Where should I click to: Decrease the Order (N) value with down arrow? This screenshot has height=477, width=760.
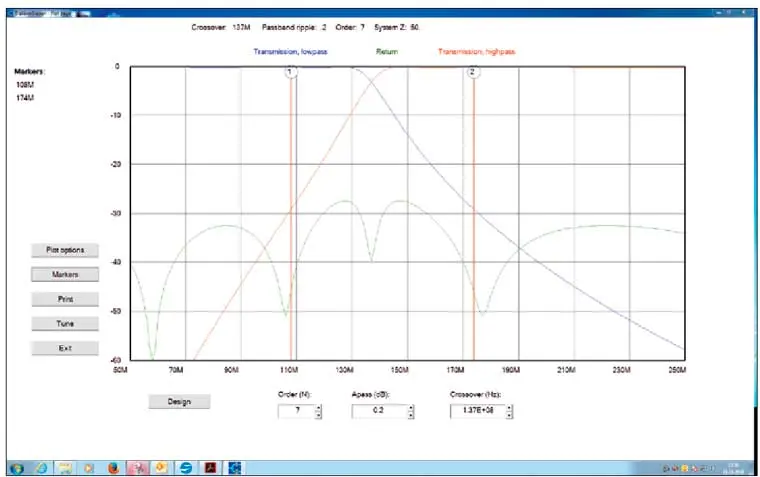click(x=318, y=415)
